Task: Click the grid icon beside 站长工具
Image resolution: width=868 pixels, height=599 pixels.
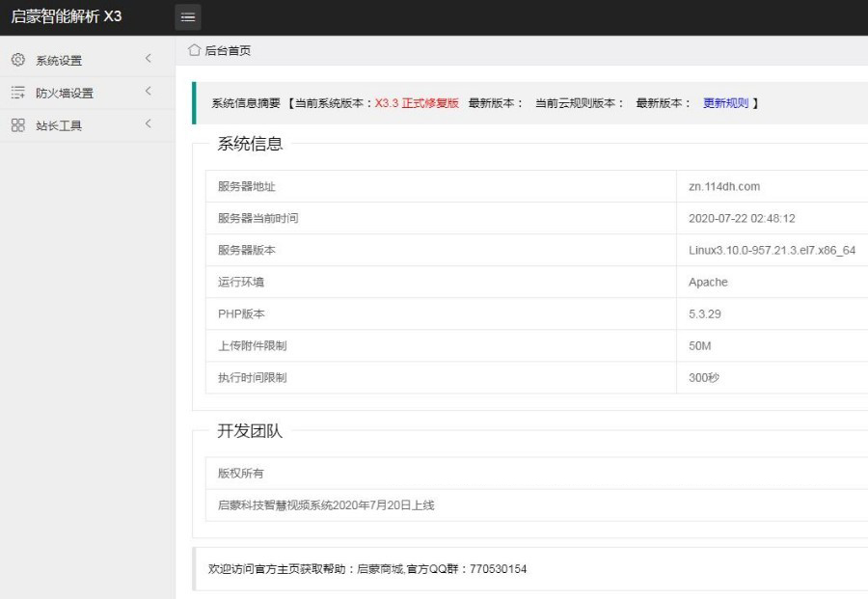Action: (x=17, y=124)
